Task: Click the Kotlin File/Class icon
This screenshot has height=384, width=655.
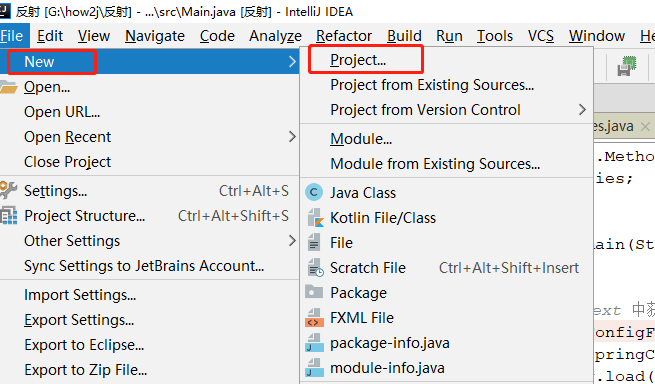Action: click(x=315, y=218)
